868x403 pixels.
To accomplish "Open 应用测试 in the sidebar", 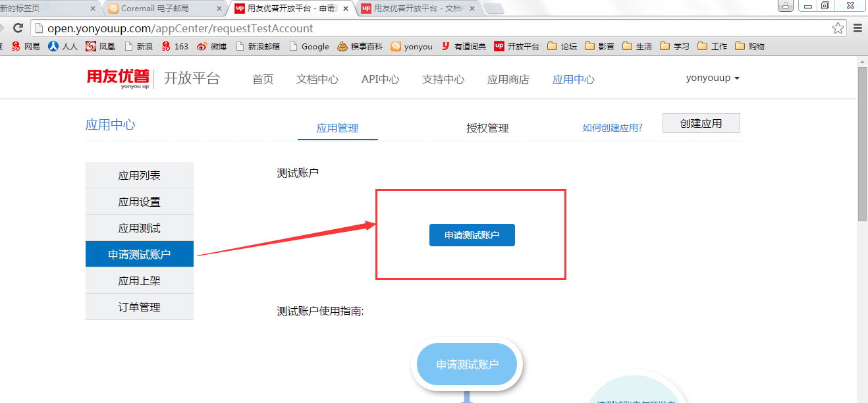I will click(140, 228).
